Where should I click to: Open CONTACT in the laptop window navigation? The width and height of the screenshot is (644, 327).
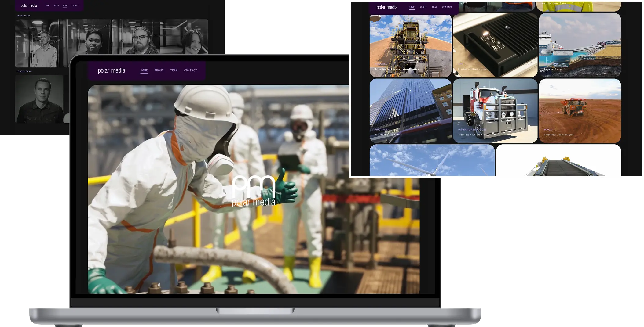click(190, 70)
